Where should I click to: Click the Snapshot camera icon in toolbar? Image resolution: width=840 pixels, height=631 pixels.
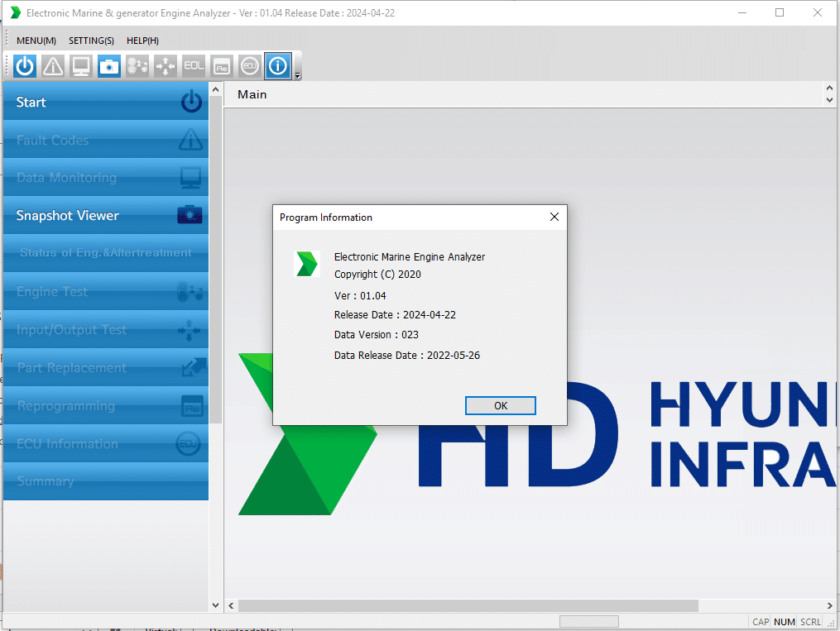pyautogui.click(x=109, y=66)
